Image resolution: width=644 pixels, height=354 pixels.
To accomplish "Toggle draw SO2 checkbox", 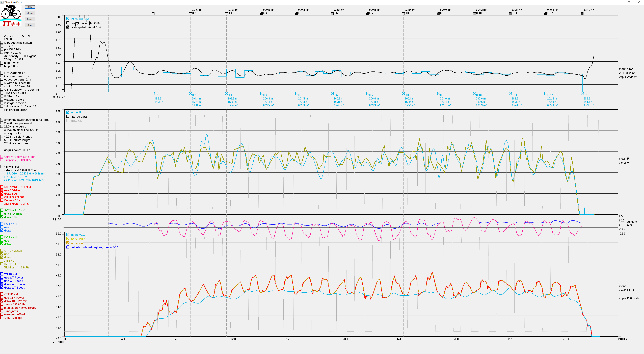I will pos(2,217).
